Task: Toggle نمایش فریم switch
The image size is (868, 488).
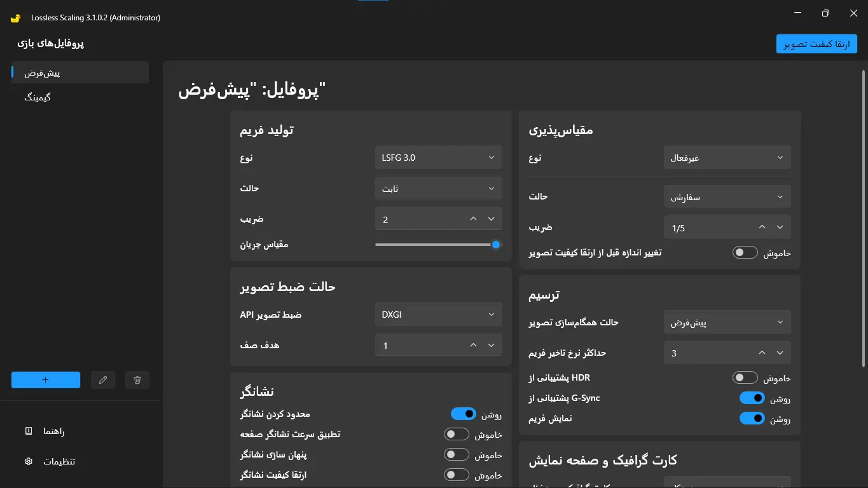Action: pyautogui.click(x=752, y=419)
